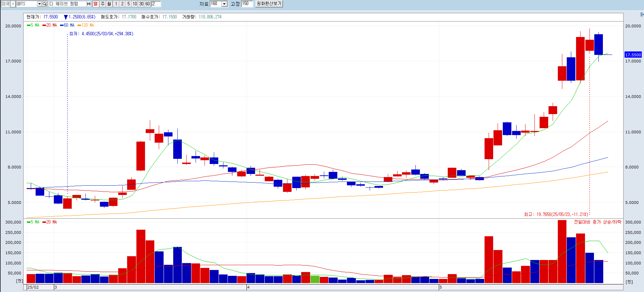The width and height of the screenshot is (644, 292).
Task: Open the 미국 market dropdown
Action: [x=13, y=4]
